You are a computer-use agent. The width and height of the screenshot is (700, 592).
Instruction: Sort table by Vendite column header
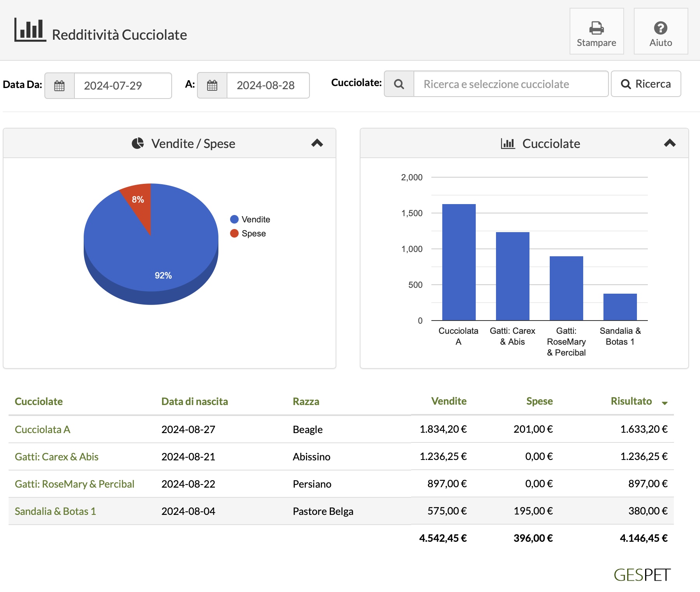[449, 401]
